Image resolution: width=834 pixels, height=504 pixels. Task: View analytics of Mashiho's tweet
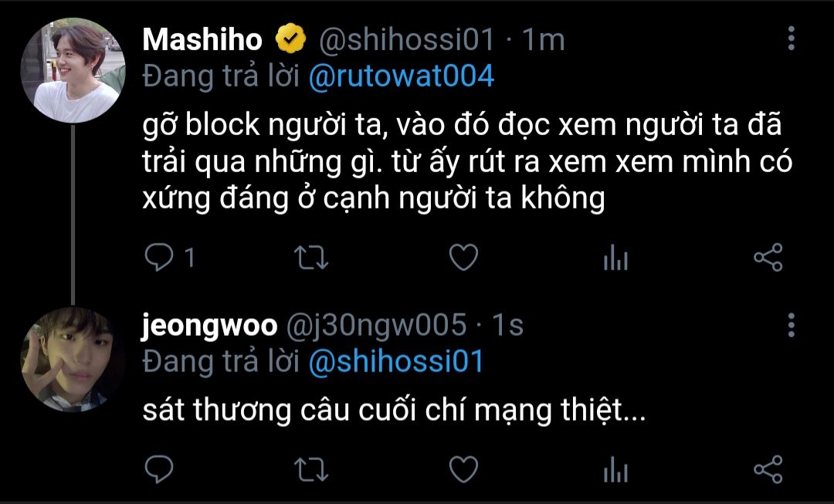[616, 258]
